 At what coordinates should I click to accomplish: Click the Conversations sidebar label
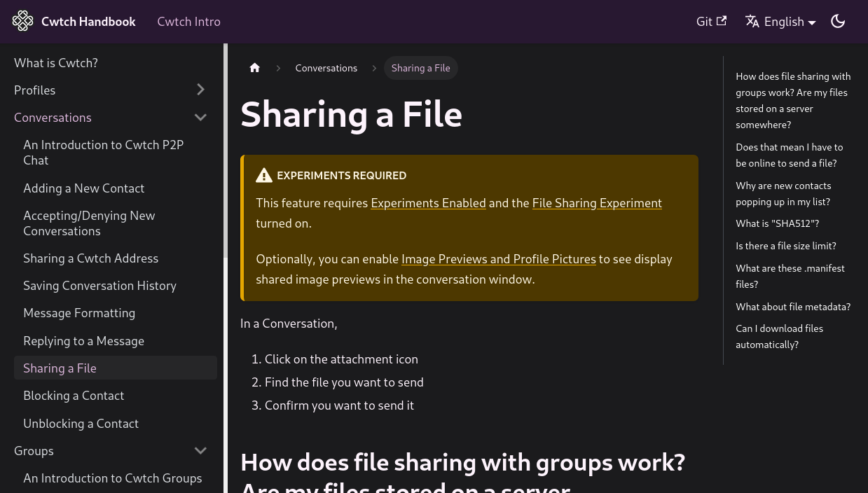(x=53, y=118)
